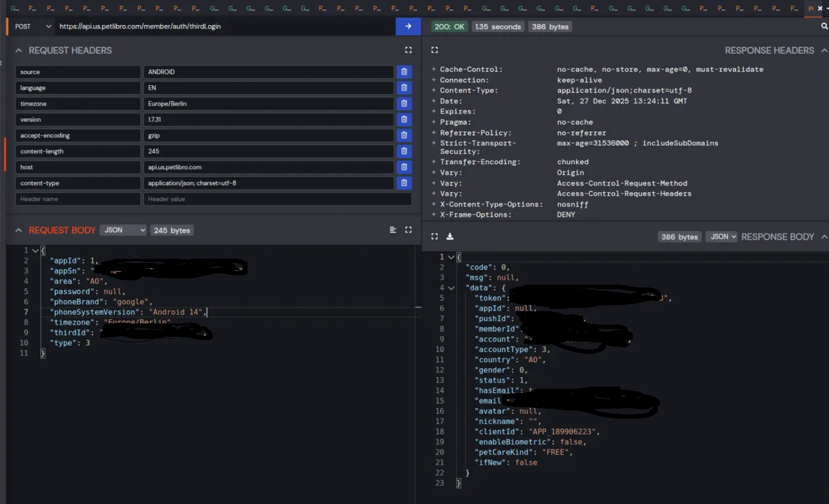Open the Request Body in fullscreen view
The image size is (829, 504).
[408, 230]
